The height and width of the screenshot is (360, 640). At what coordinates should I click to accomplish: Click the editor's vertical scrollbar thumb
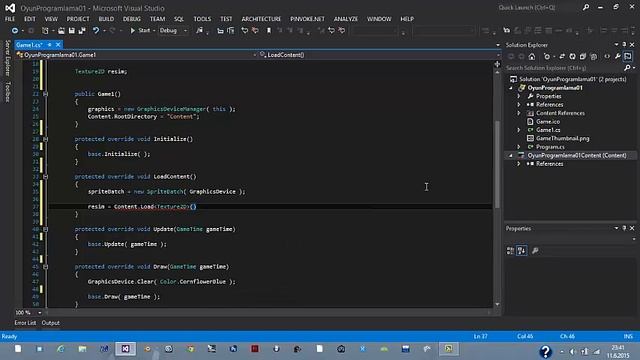(497, 164)
